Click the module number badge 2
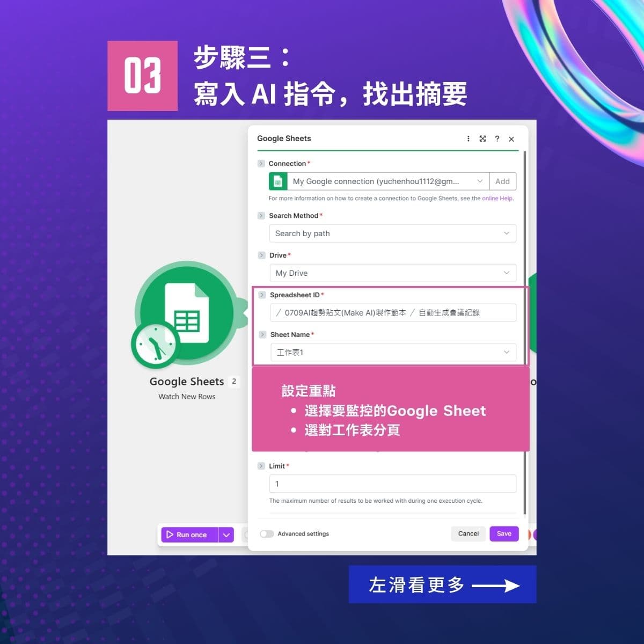This screenshot has height=644, width=644. [x=233, y=381]
